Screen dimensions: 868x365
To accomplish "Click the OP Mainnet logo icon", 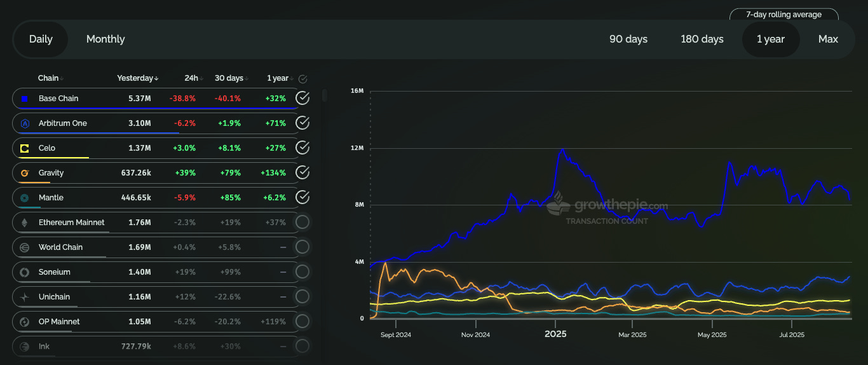I will 25,322.
